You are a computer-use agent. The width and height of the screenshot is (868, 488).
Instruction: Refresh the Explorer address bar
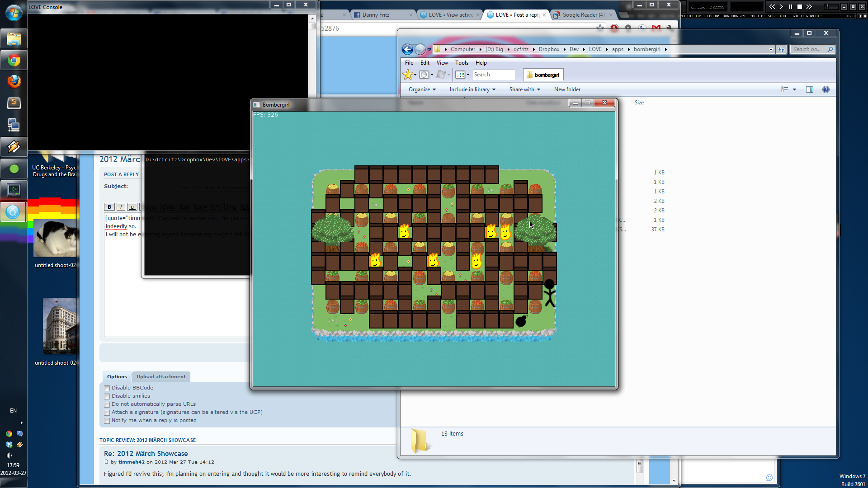(781, 49)
